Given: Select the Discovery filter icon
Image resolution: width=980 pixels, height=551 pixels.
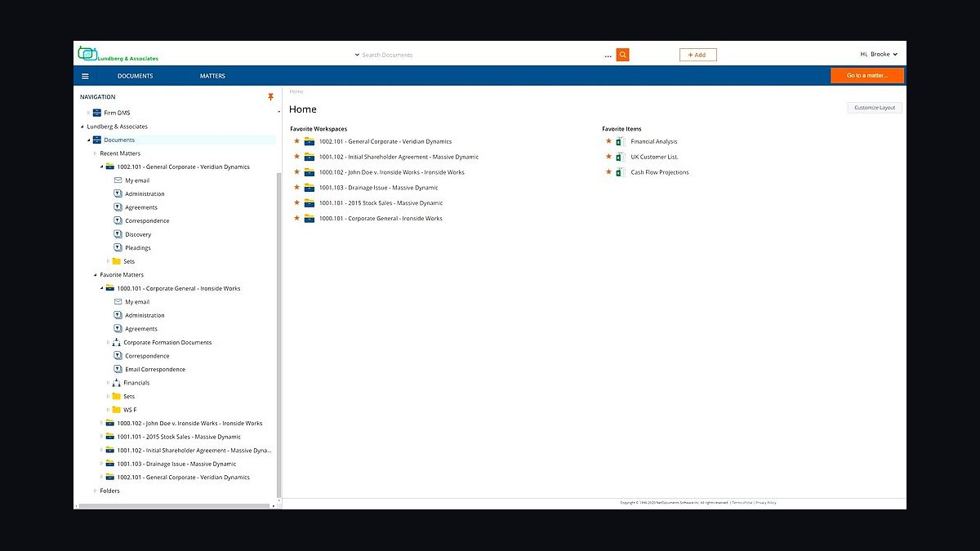Looking at the screenshot, I should coord(118,234).
